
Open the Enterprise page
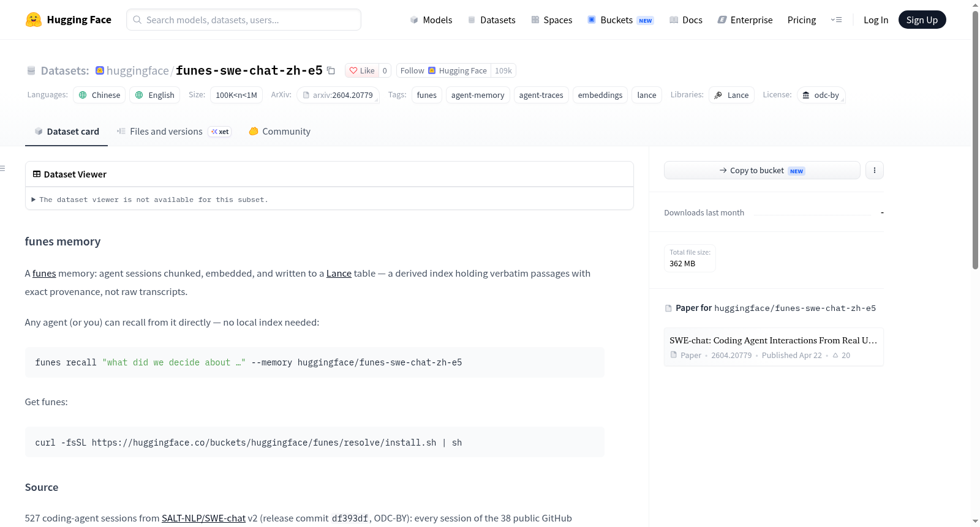click(745, 20)
